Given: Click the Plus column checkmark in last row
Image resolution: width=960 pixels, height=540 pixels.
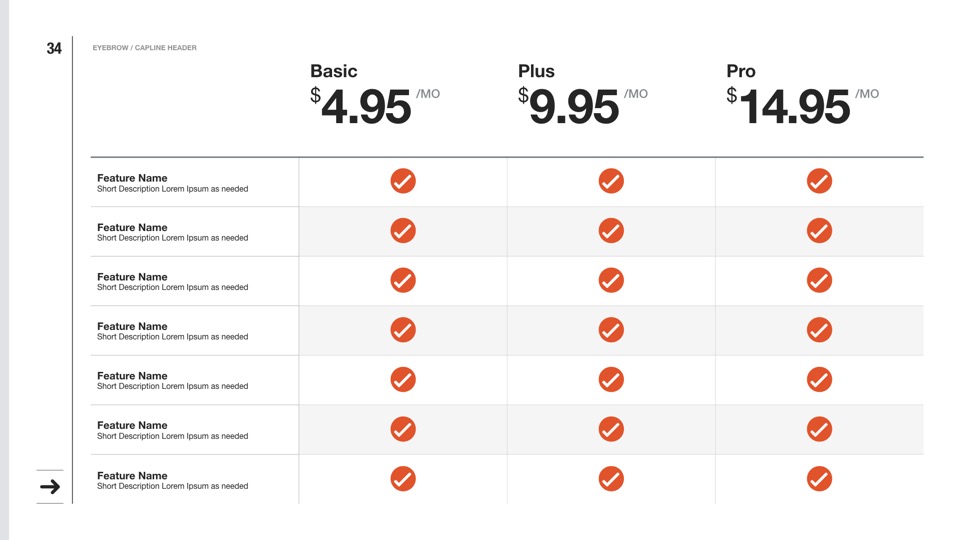Looking at the screenshot, I should tap(611, 479).
